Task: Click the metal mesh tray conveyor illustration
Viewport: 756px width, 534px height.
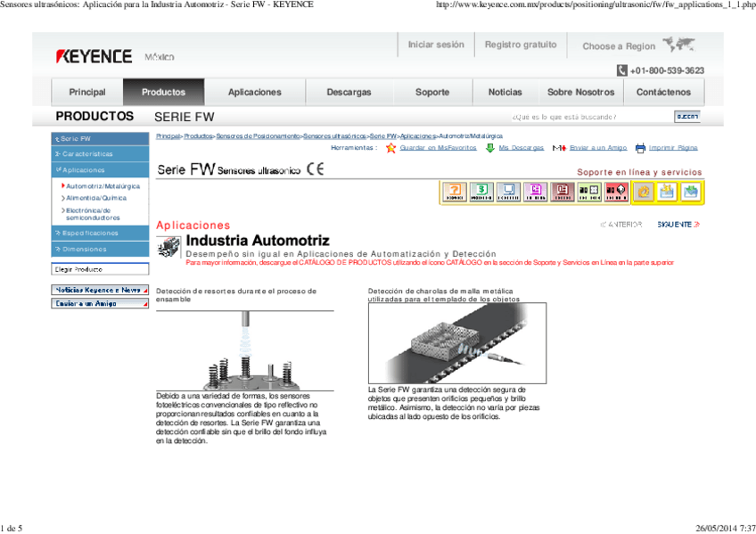Action: coord(457,343)
